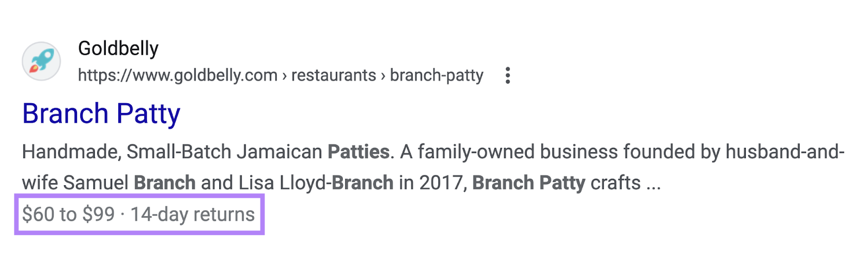Image resolution: width=868 pixels, height=270 pixels.
Task: Click the Goldbelly site name
Action: click(x=118, y=48)
